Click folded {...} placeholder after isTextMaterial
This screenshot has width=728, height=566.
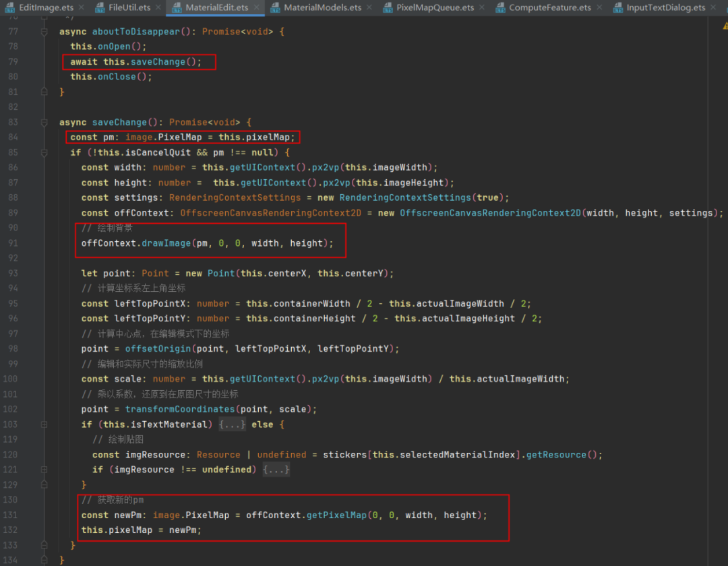click(232, 425)
